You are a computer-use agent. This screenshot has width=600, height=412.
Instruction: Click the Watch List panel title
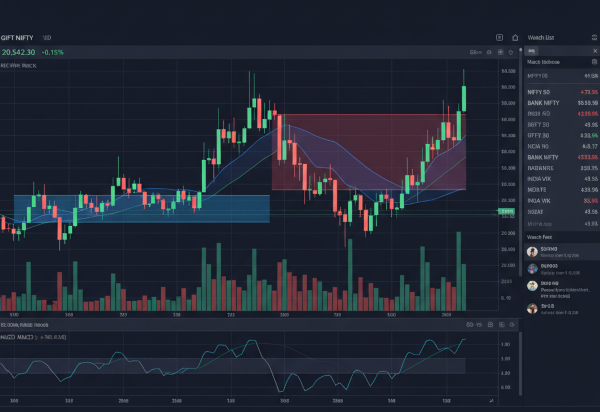click(541, 37)
